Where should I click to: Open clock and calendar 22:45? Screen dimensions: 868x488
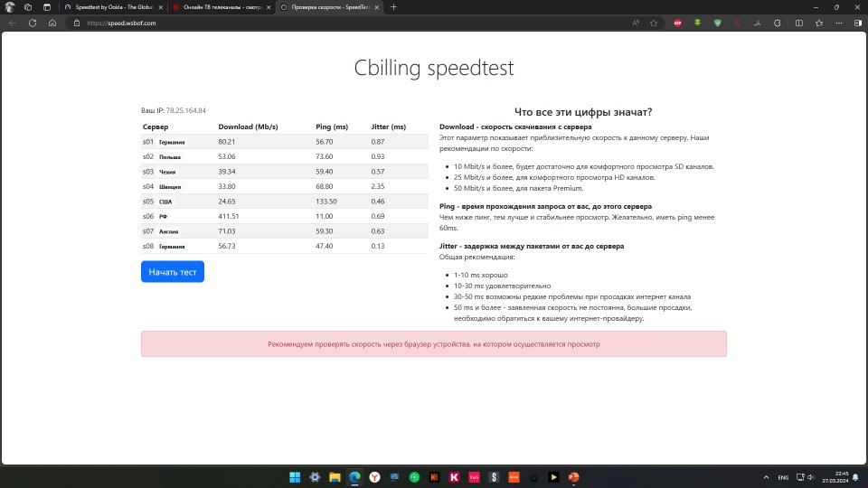coord(835,477)
